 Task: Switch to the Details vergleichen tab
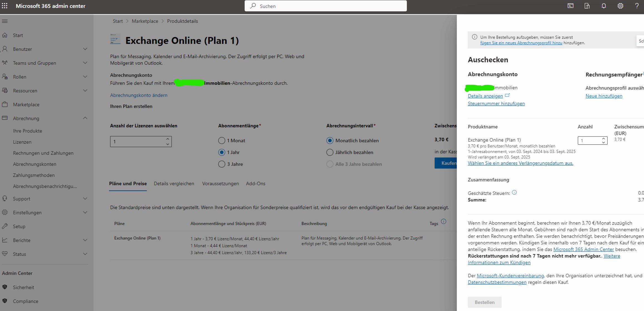pos(174,184)
